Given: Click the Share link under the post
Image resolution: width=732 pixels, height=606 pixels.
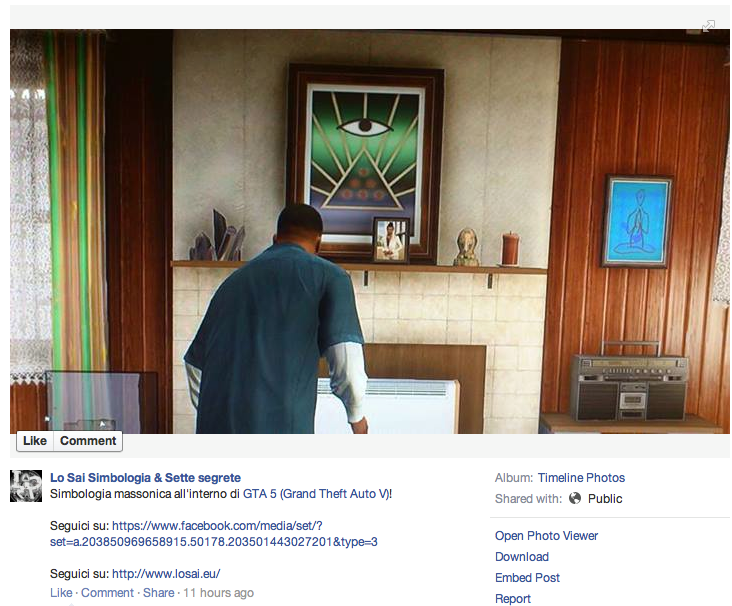Looking at the screenshot, I should pos(158,592).
